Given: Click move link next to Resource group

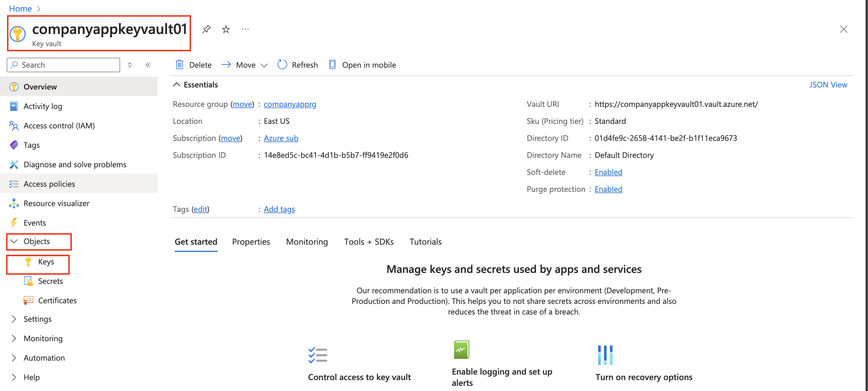Looking at the screenshot, I should coord(242,104).
